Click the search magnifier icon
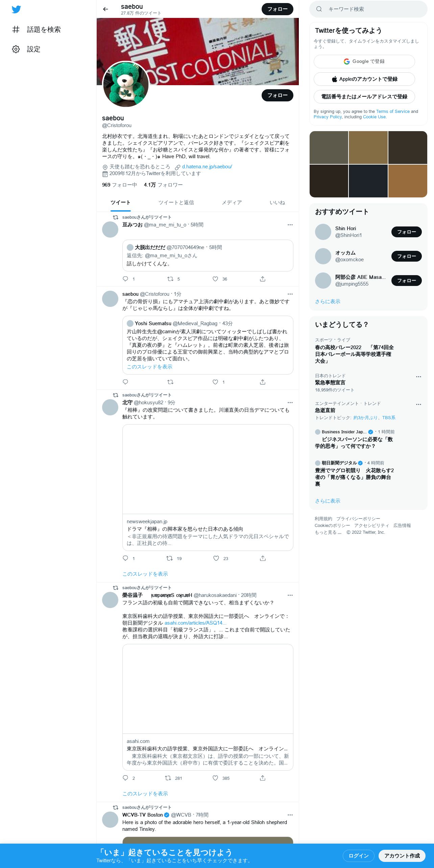Viewport: 434px width, 868px height. click(x=319, y=9)
